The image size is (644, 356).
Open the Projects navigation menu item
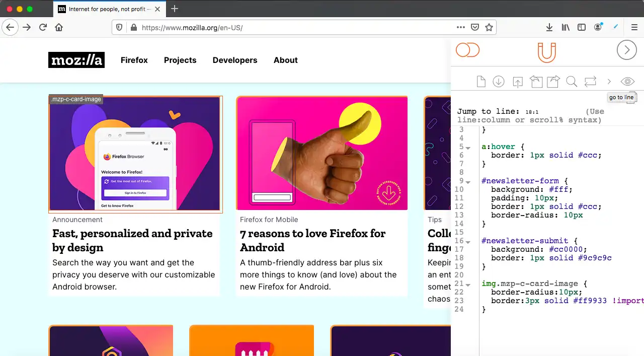click(180, 60)
